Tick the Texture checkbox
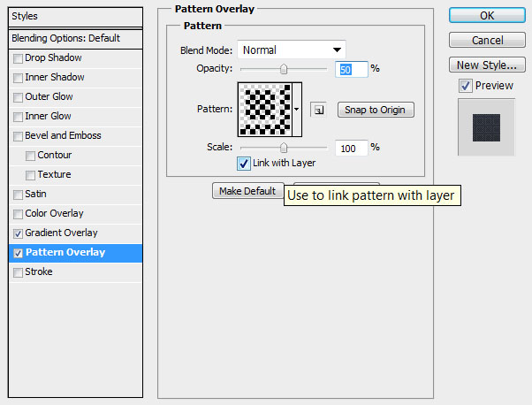The width and height of the screenshot is (532, 405). [30, 175]
